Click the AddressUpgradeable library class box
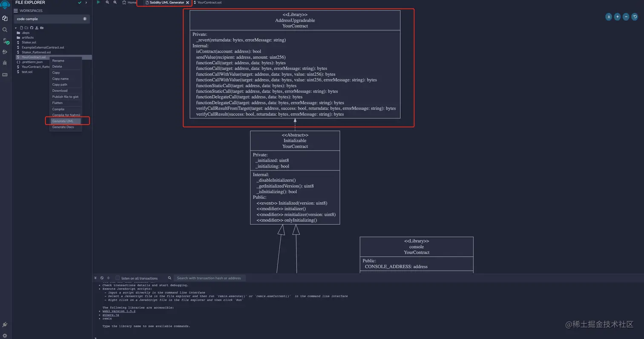This screenshot has width=644, height=339. [295, 64]
